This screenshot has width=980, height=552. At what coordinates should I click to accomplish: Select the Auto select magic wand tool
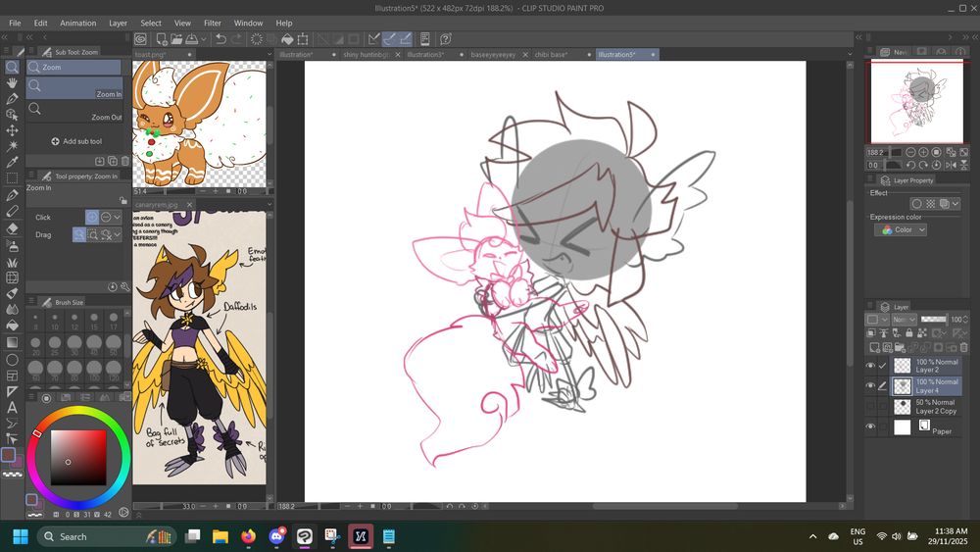(12, 146)
